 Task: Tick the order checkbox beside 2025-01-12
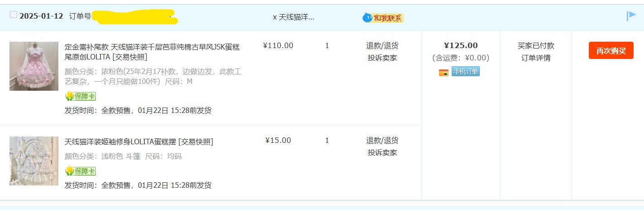pos(13,15)
